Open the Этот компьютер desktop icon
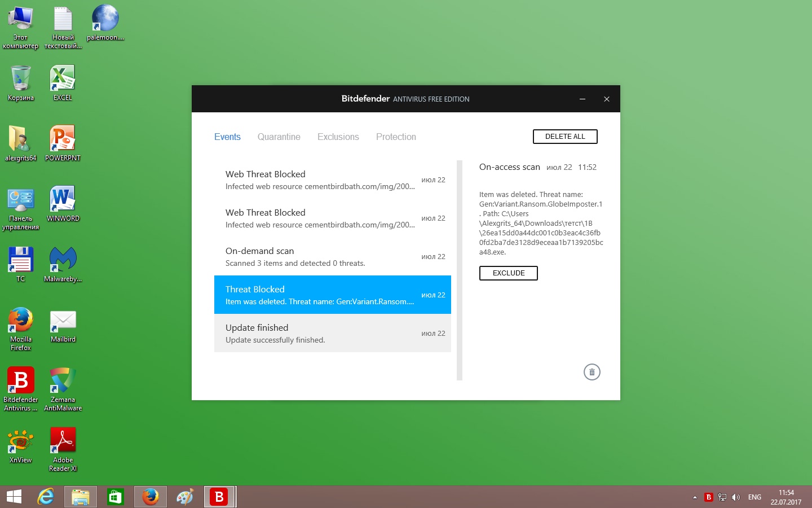Screen dimensions: 812x508 tap(21, 28)
